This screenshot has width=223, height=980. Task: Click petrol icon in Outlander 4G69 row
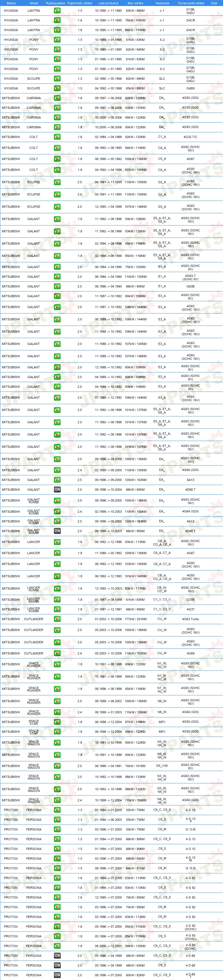[57, 654]
